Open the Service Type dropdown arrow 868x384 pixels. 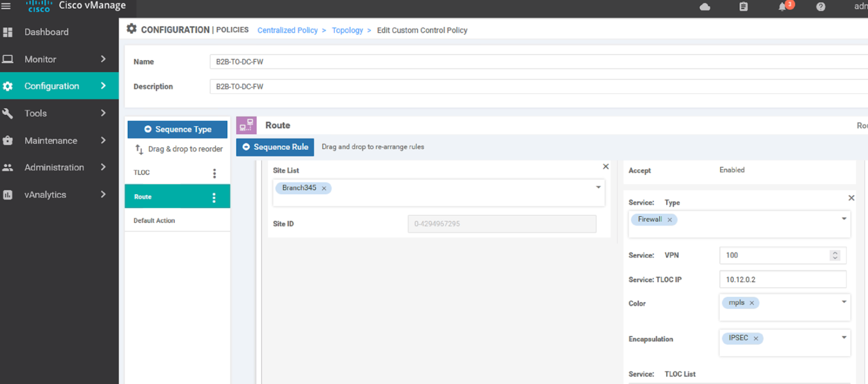click(x=844, y=219)
